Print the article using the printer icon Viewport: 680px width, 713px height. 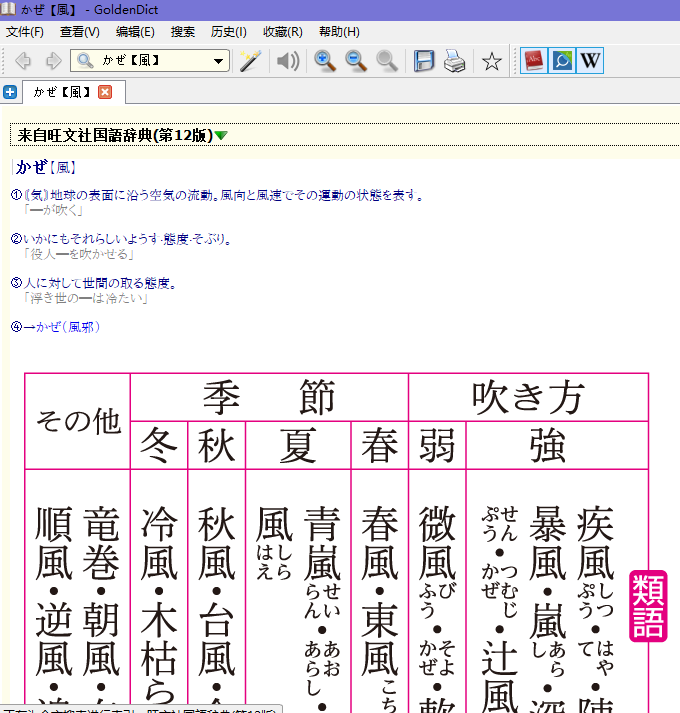(x=455, y=61)
